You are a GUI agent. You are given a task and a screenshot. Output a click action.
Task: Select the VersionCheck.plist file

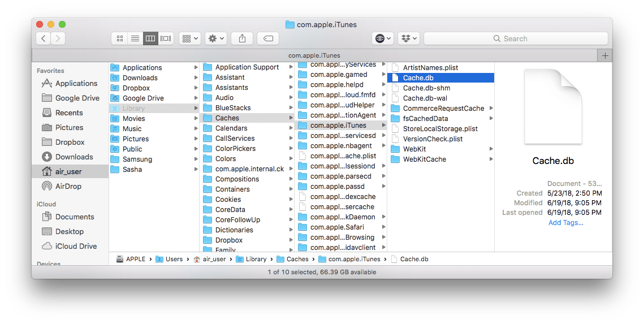click(x=440, y=139)
